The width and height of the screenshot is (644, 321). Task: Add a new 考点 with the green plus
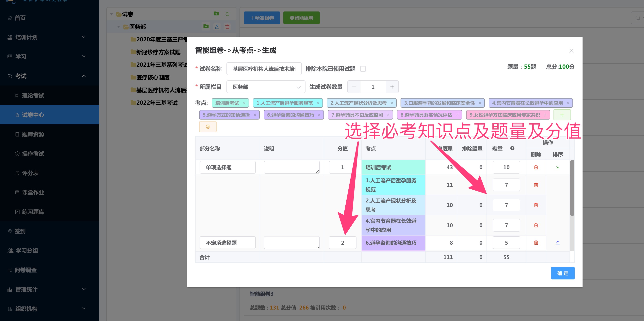coord(562,115)
